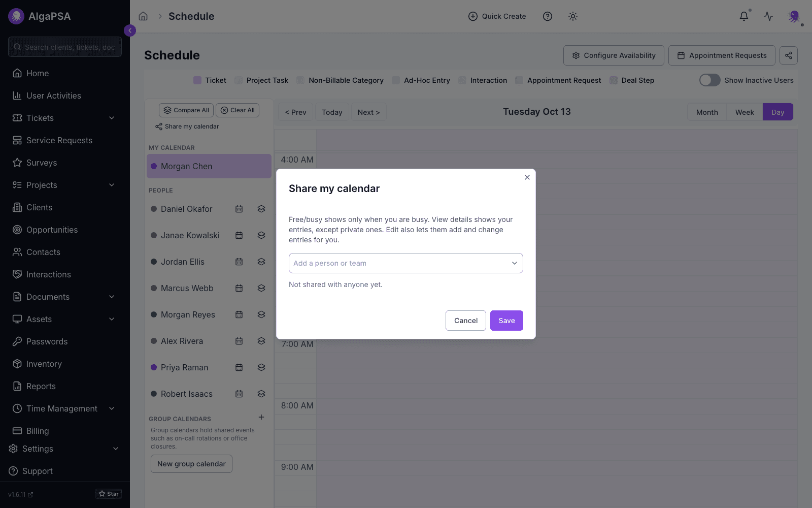The width and height of the screenshot is (812, 508).
Task: Switch to Month view
Action: pyautogui.click(x=707, y=112)
